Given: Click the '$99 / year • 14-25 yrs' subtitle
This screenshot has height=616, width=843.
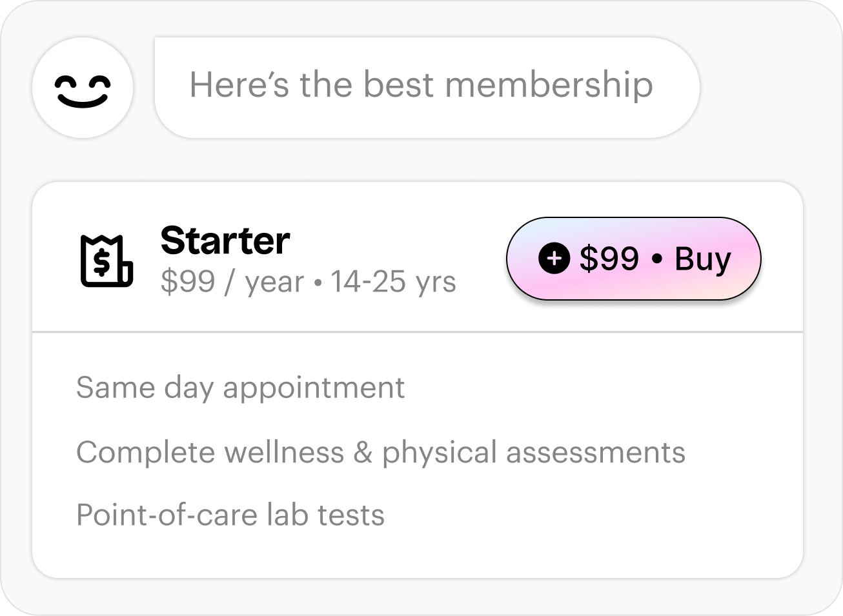Looking at the screenshot, I should pos(308,283).
